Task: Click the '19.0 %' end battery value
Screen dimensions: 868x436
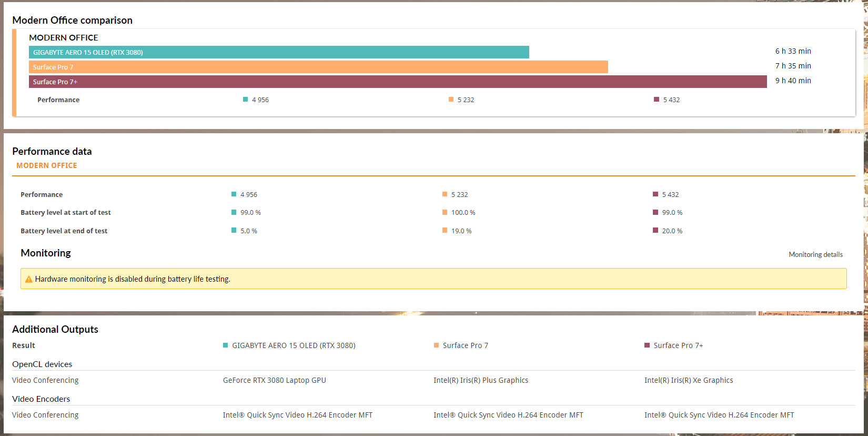Action: 461,231
